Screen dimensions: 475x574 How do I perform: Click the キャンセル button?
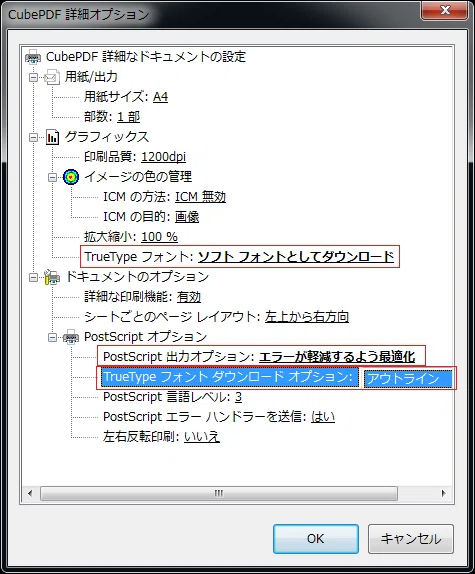coord(411,538)
